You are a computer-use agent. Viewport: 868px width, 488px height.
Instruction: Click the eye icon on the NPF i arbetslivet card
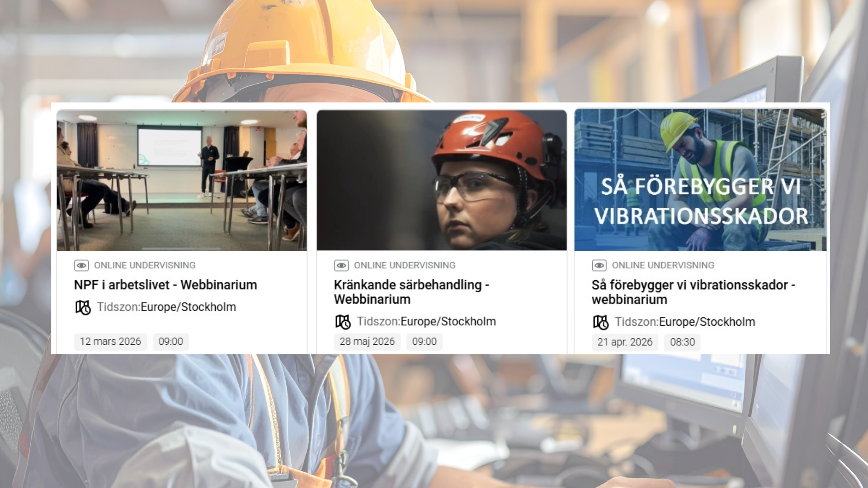pyautogui.click(x=81, y=265)
